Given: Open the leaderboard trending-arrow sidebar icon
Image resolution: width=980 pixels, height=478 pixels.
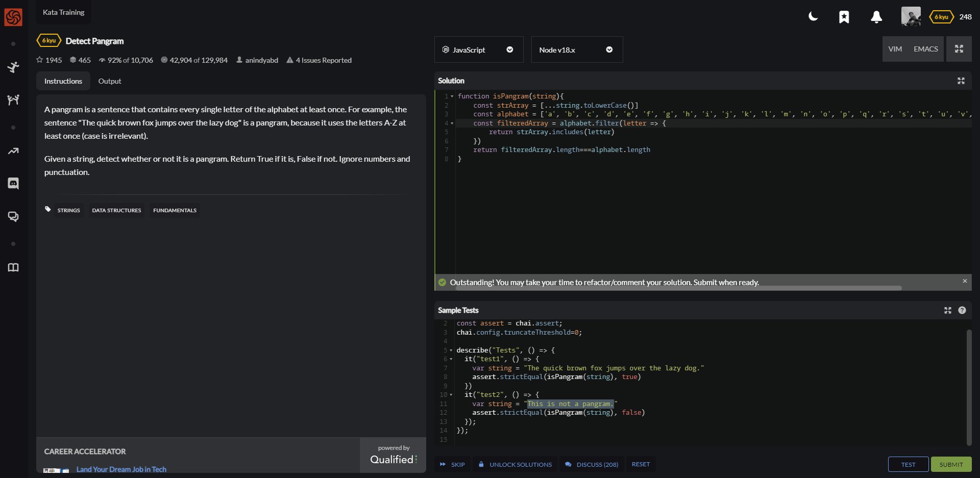Looking at the screenshot, I should (13, 151).
